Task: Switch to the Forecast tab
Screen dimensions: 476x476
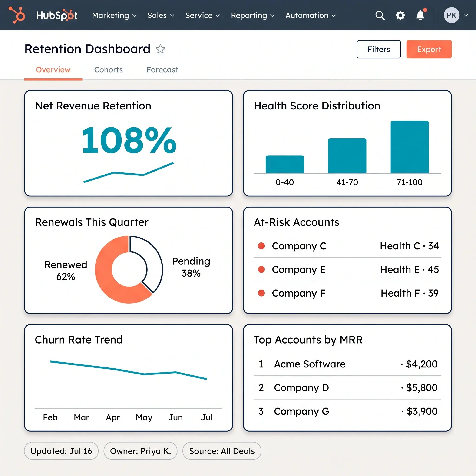Action: (162, 70)
